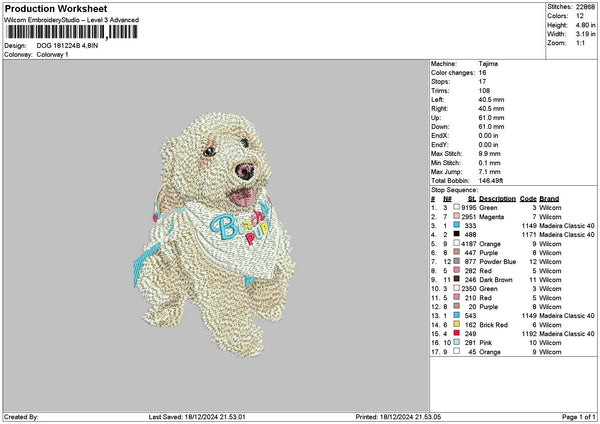Select the 'Up:' 61.0 mm value

coord(491,118)
